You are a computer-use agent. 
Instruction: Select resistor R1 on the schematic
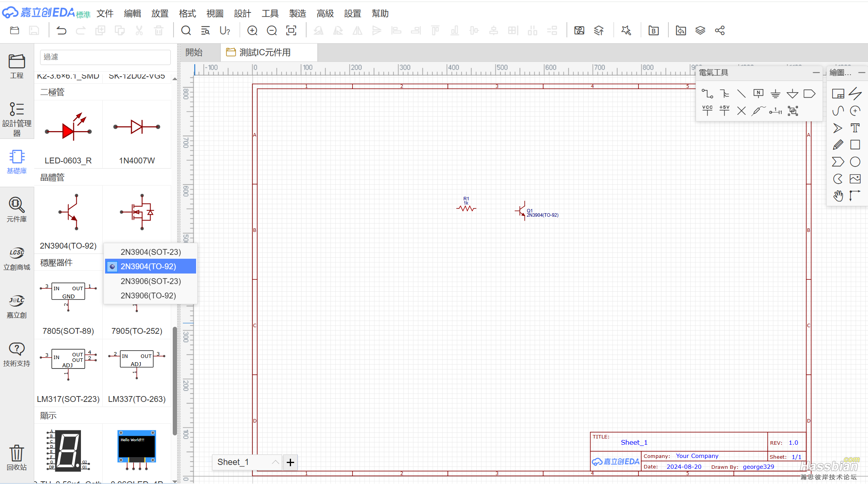point(466,209)
